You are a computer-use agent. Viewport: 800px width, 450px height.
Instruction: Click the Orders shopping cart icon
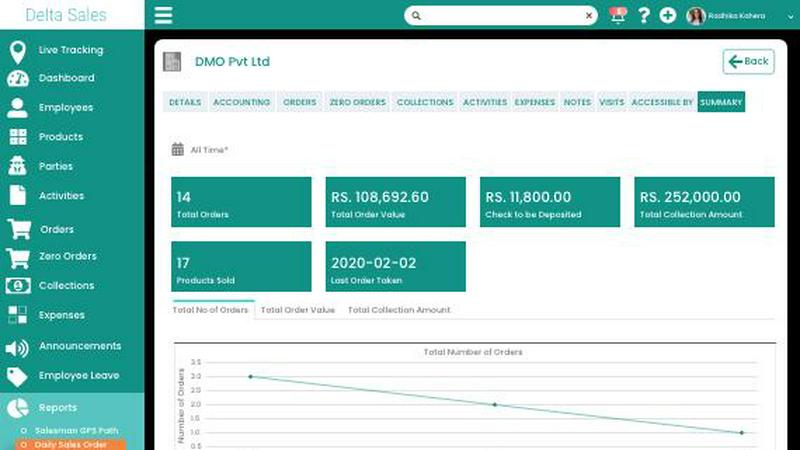(17, 229)
